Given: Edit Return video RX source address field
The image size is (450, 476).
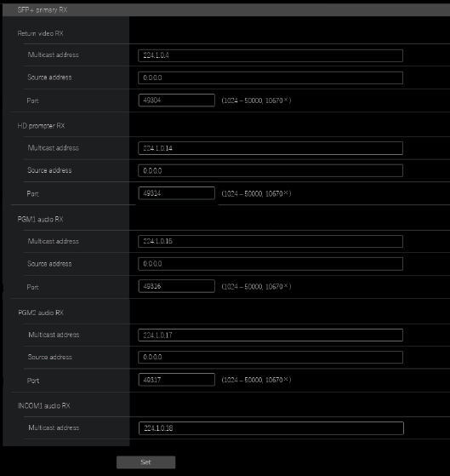Looking at the screenshot, I should coord(271,77).
